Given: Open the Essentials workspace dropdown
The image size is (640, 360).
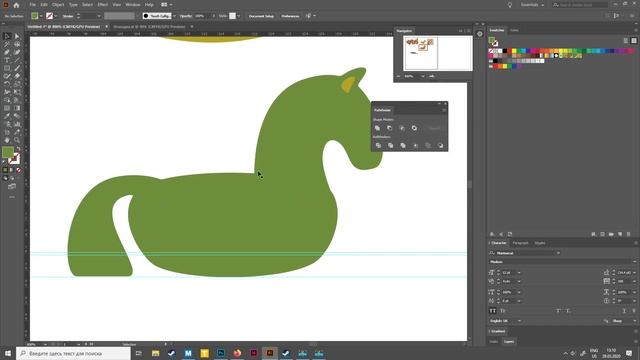Looking at the screenshot, I should click(x=532, y=5).
